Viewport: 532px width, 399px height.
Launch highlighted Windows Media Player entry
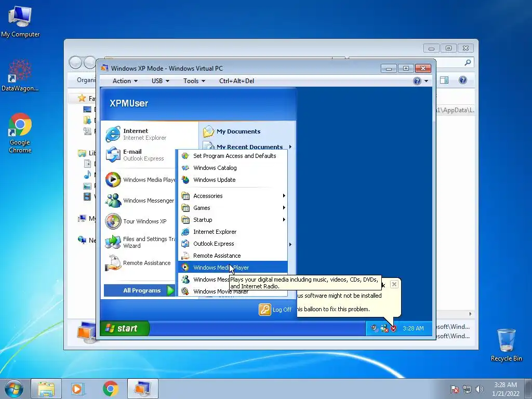click(x=233, y=268)
